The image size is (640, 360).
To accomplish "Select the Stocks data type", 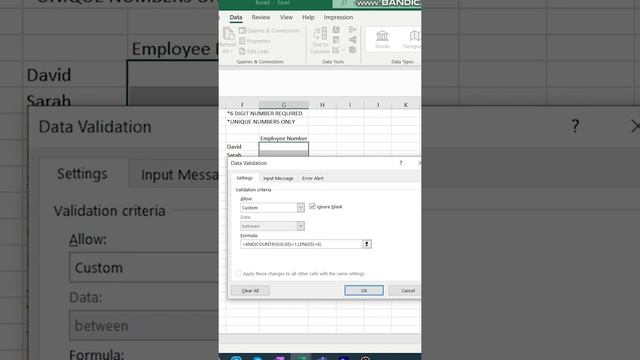I will (x=382, y=39).
